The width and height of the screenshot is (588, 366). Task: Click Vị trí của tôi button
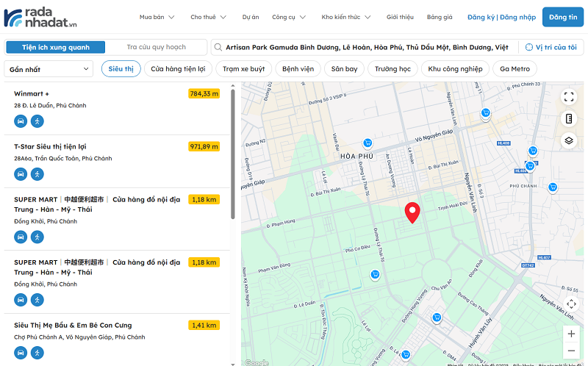tap(551, 47)
